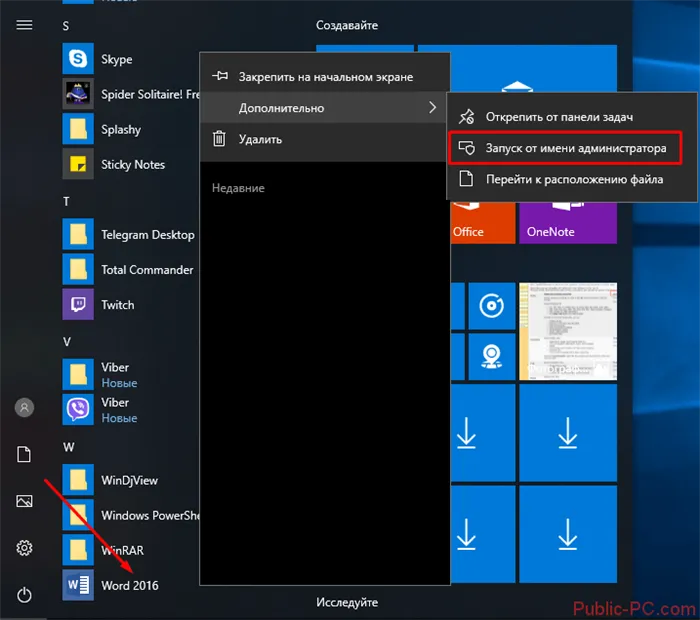This screenshot has width=700, height=620.
Task: Open the Groove Music tile
Action: tap(492, 306)
